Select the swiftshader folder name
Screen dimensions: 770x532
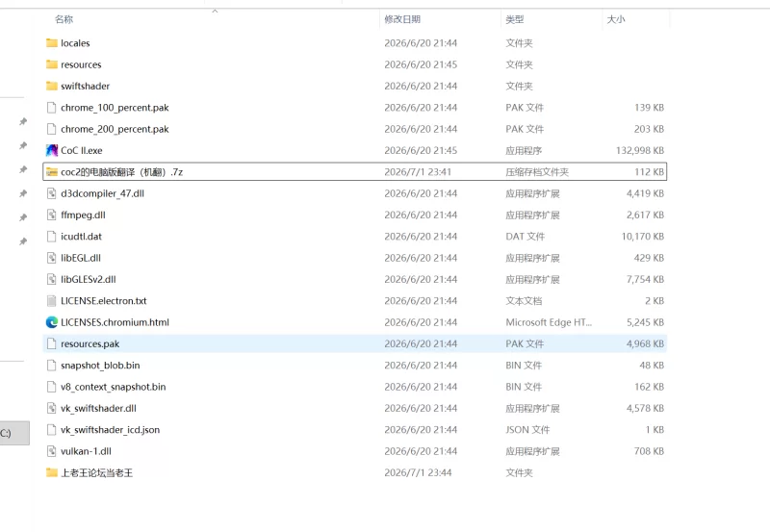(x=85, y=87)
